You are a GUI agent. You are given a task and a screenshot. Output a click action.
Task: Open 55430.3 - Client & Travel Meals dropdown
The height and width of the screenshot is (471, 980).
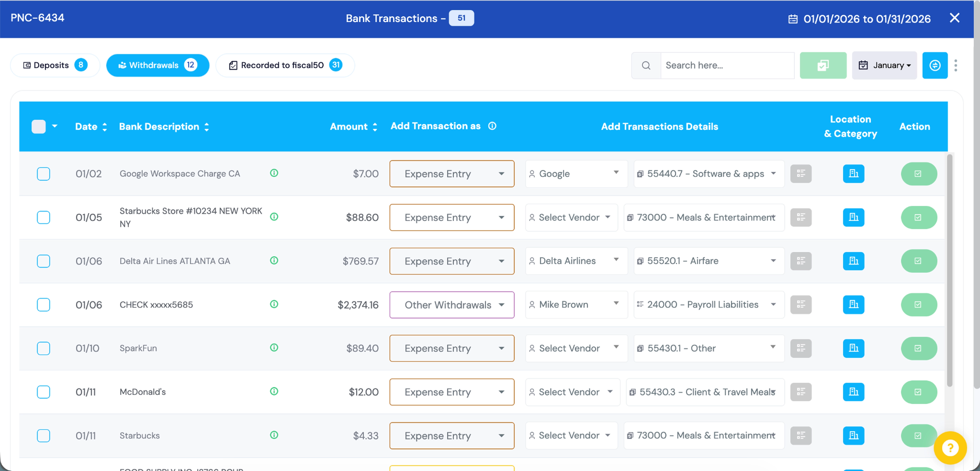[x=705, y=392]
